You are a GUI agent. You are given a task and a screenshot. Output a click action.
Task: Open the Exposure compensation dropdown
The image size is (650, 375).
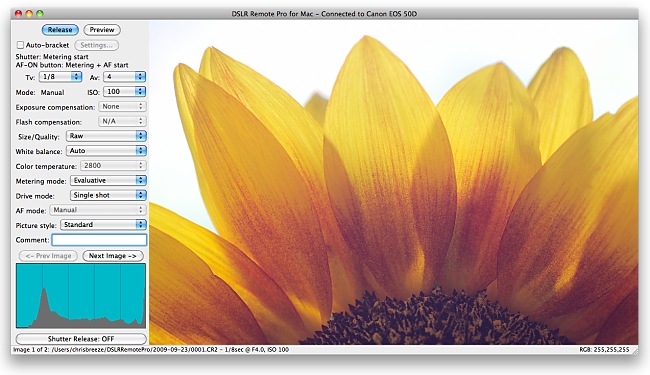coord(122,106)
